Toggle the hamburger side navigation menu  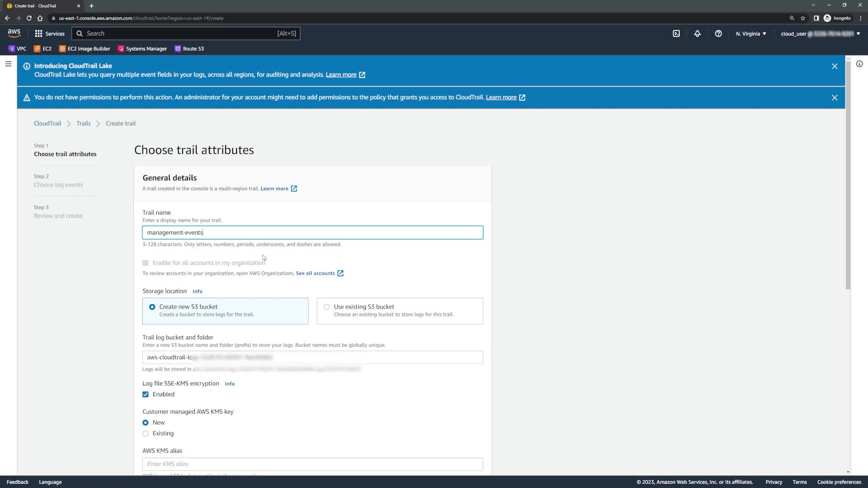tap(8, 64)
